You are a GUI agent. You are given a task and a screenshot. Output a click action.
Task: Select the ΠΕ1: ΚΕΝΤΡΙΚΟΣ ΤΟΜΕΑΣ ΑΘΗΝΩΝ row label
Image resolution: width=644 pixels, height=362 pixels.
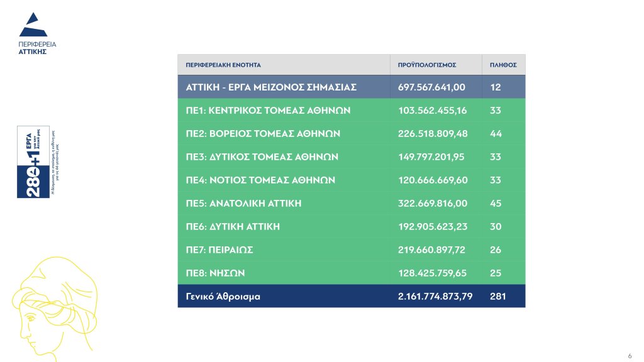pos(268,111)
